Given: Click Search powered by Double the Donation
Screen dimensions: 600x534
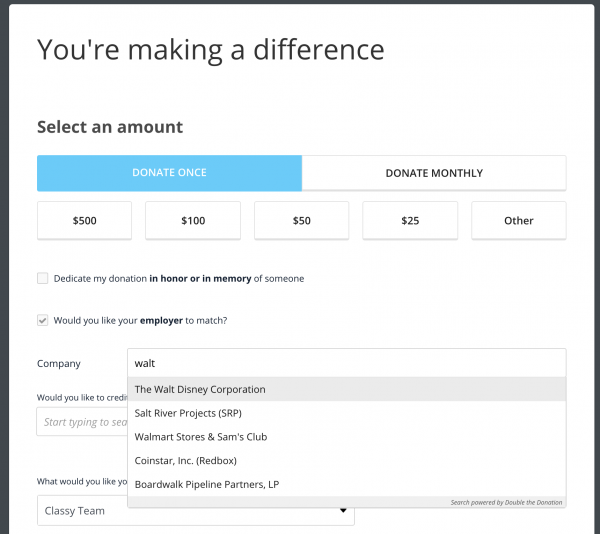Looking at the screenshot, I should 506,502.
